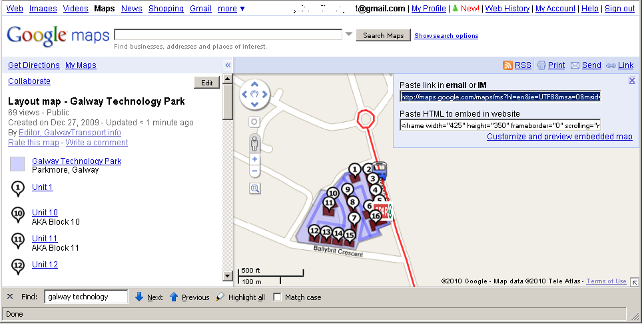Viewport: 644px width, 324px height.
Task: Pan the map down with the arrow control
Action: click(x=254, y=104)
